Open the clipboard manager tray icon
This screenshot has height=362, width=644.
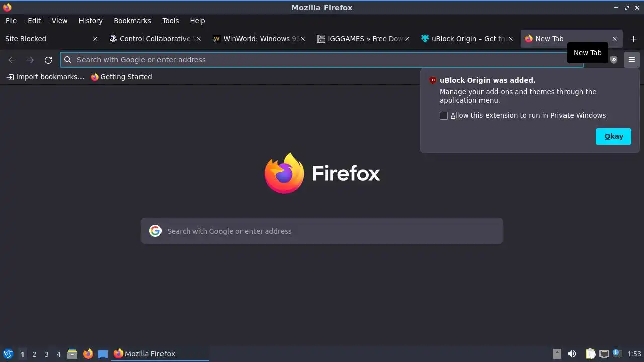pyautogui.click(x=590, y=354)
